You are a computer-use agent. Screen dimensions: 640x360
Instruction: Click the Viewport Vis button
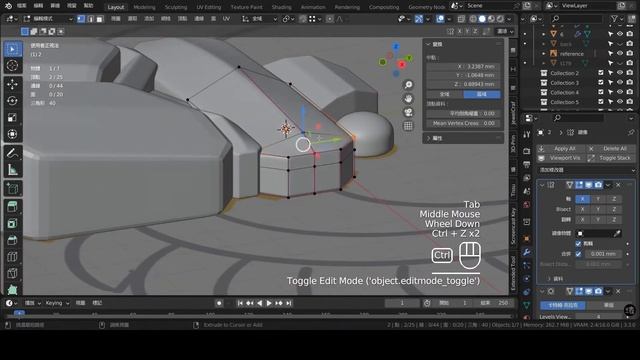[561, 158]
